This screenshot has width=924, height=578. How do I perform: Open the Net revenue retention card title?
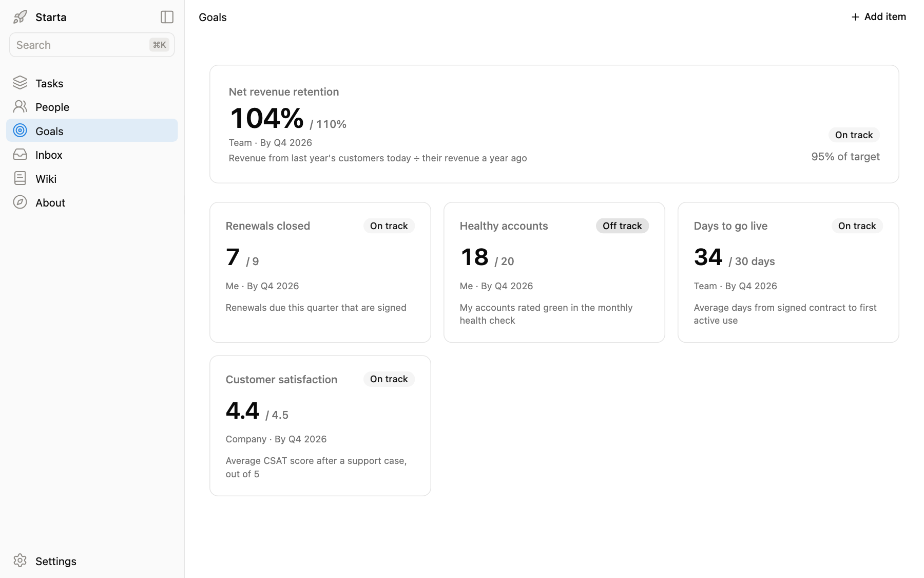coord(284,91)
